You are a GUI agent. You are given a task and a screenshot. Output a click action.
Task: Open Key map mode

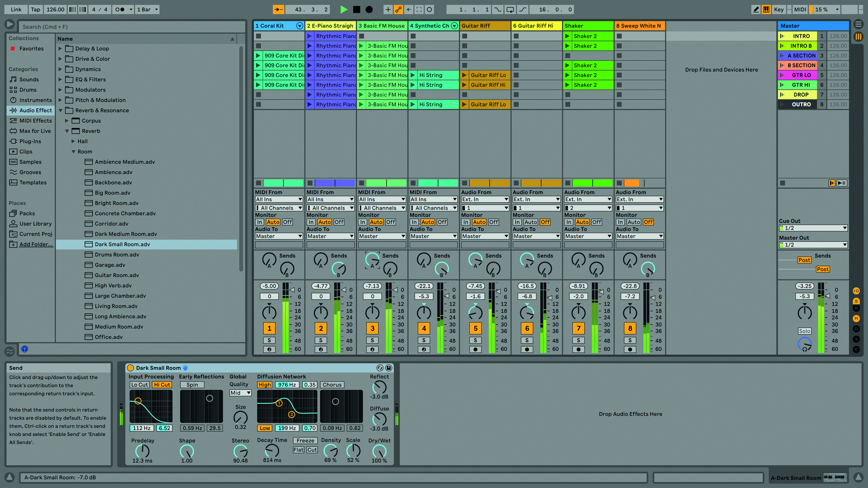click(779, 9)
